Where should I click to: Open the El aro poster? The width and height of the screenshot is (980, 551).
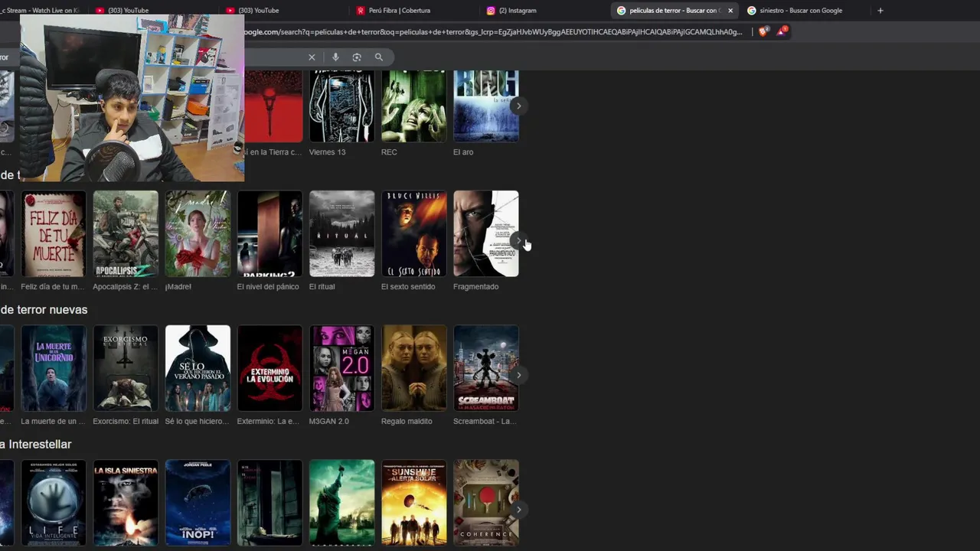click(485, 106)
